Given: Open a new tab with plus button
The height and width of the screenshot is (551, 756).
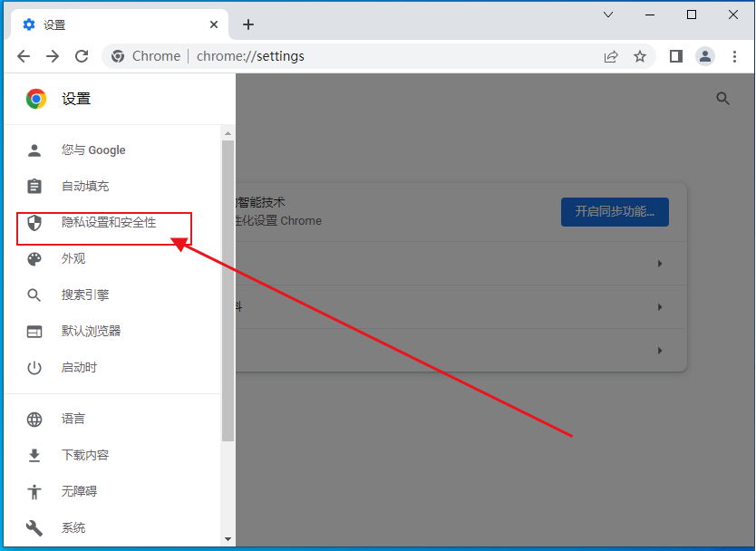Looking at the screenshot, I should coord(248,24).
